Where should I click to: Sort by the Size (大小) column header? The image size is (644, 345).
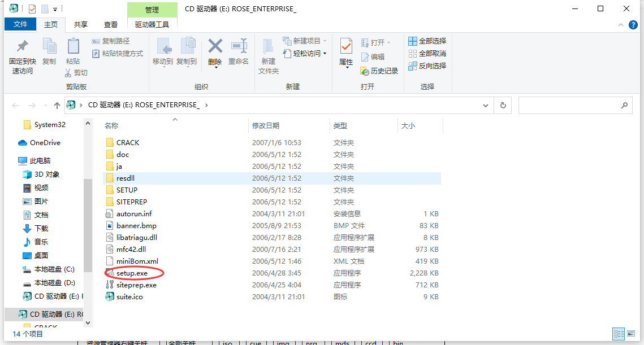(x=408, y=125)
